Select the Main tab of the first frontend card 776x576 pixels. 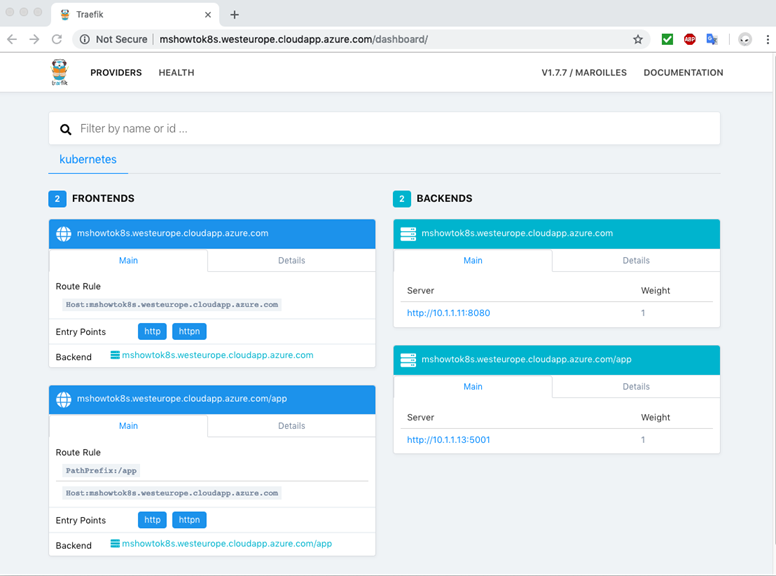point(128,260)
